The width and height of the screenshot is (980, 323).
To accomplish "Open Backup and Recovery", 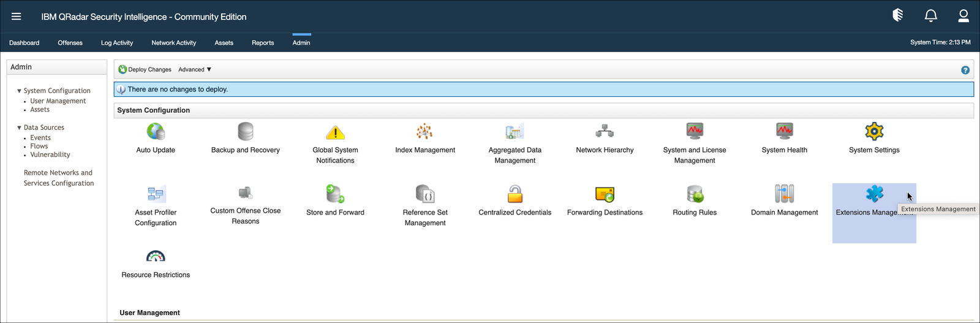I will coord(245,138).
